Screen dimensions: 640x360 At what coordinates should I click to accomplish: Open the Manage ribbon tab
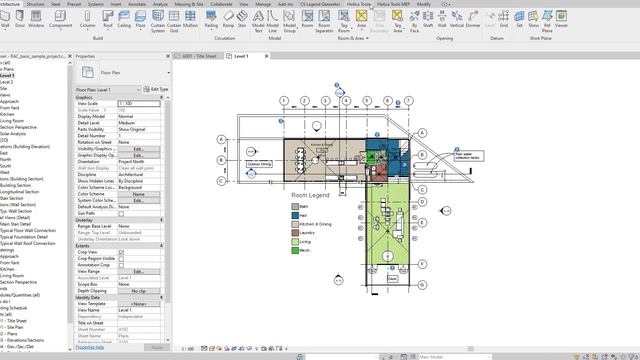263,4
